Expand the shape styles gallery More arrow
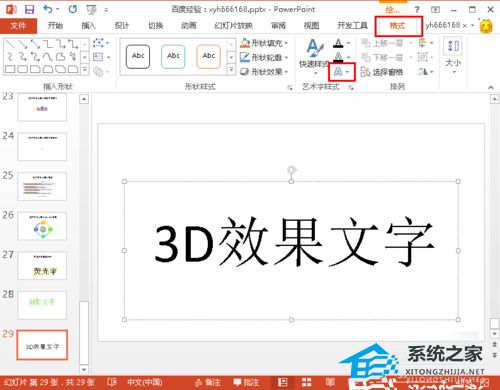The image size is (500, 390). (231, 70)
